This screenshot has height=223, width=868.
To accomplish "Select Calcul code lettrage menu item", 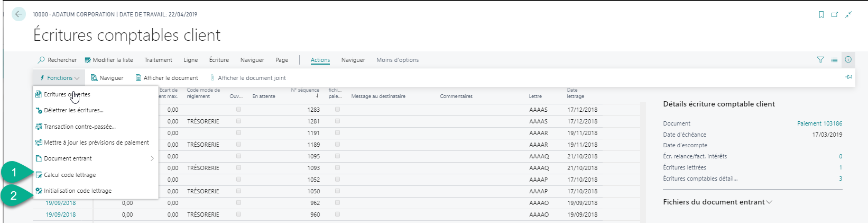I will pyautogui.click(x=70, y=175).
